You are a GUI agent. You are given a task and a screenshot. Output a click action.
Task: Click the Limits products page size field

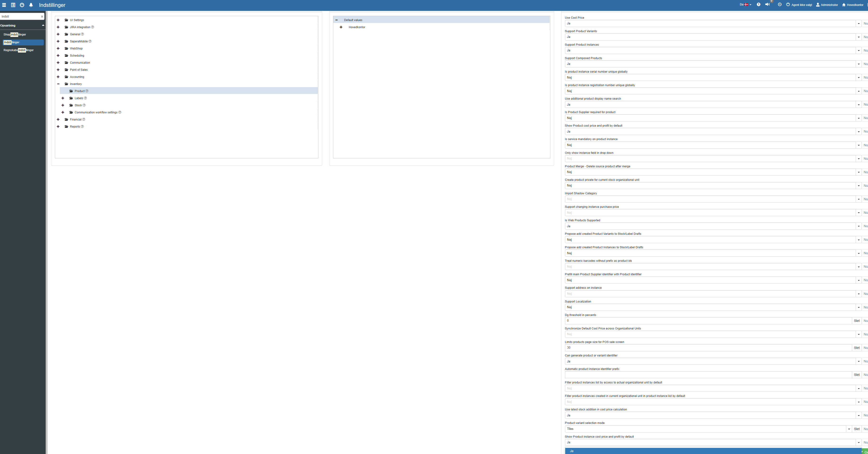pos(708,348)
